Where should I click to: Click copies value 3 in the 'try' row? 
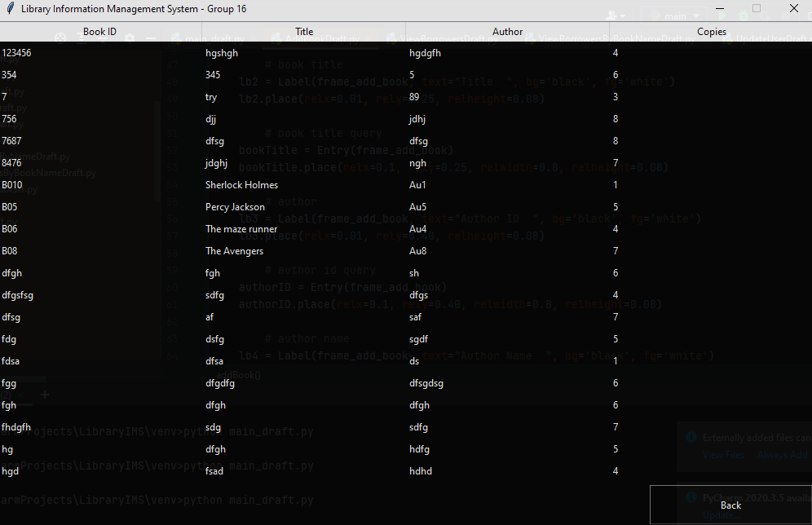coord(616,97)
